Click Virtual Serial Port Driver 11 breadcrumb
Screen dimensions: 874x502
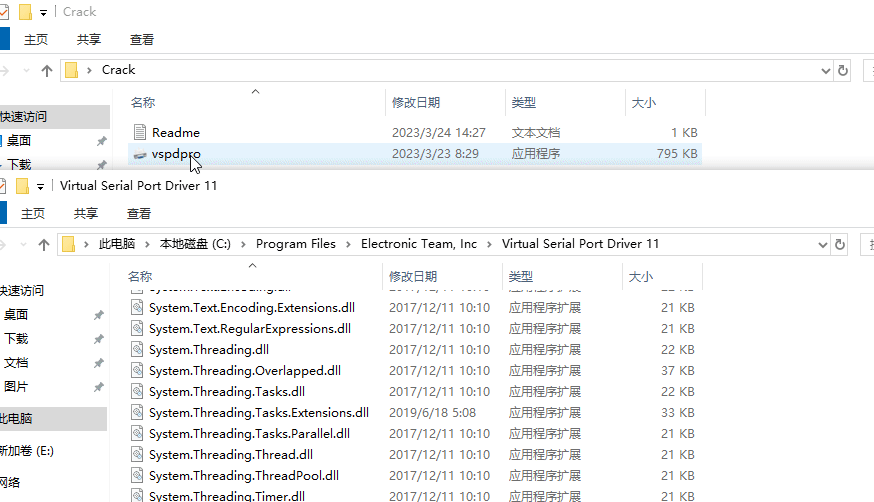click(x=580, y=244)
